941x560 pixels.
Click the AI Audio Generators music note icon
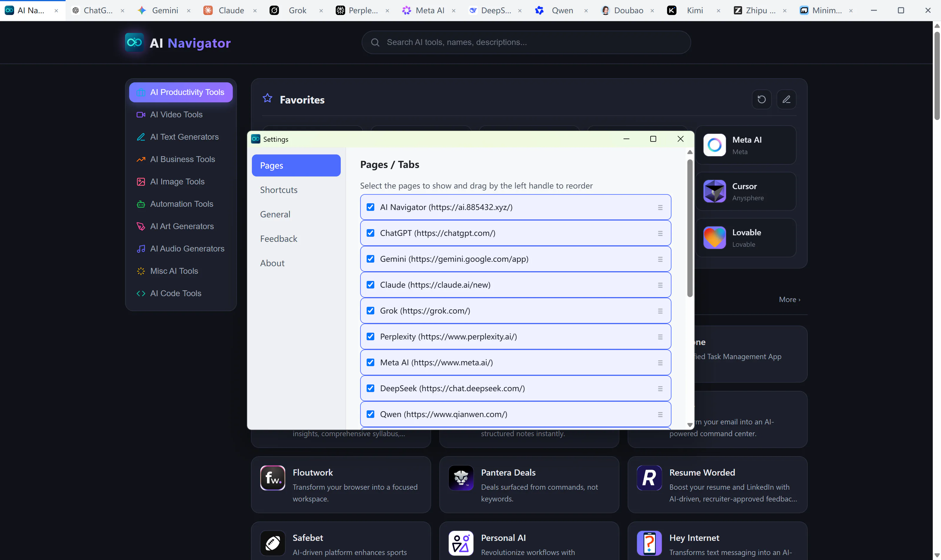pos(141,249)
